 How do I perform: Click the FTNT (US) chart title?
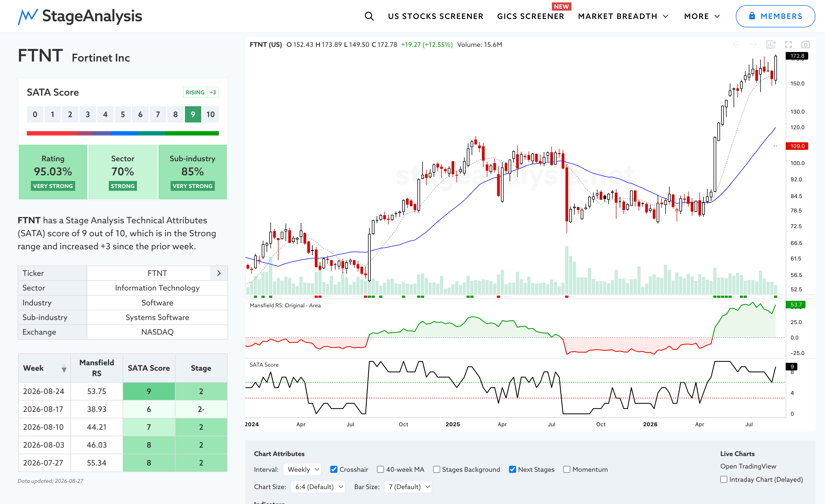[266, 44]
